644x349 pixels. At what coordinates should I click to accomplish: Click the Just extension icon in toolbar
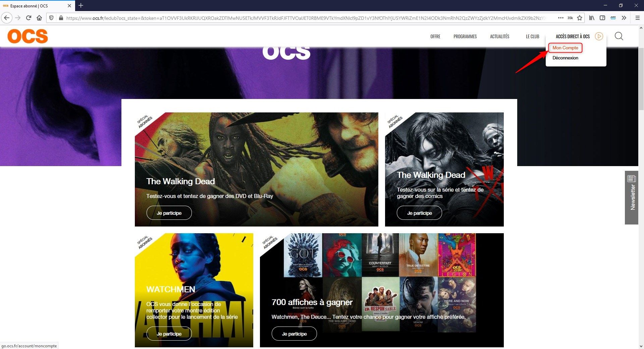[613, 18]
